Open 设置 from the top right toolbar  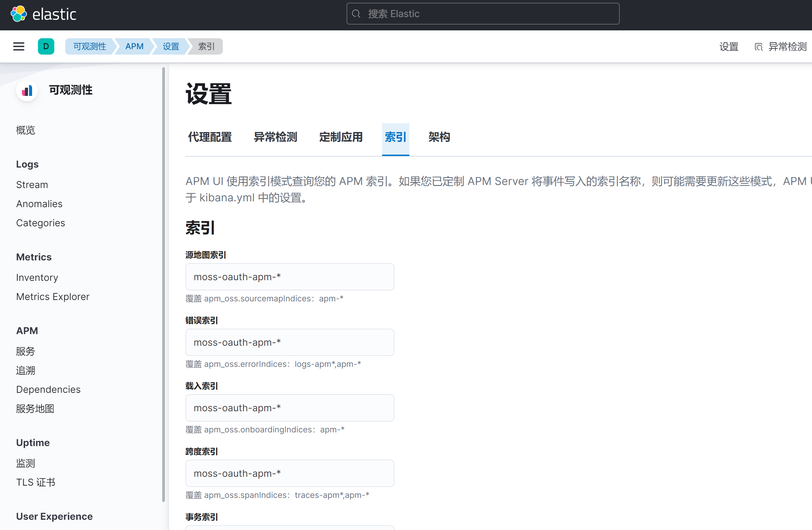click(x=729, y=47)
